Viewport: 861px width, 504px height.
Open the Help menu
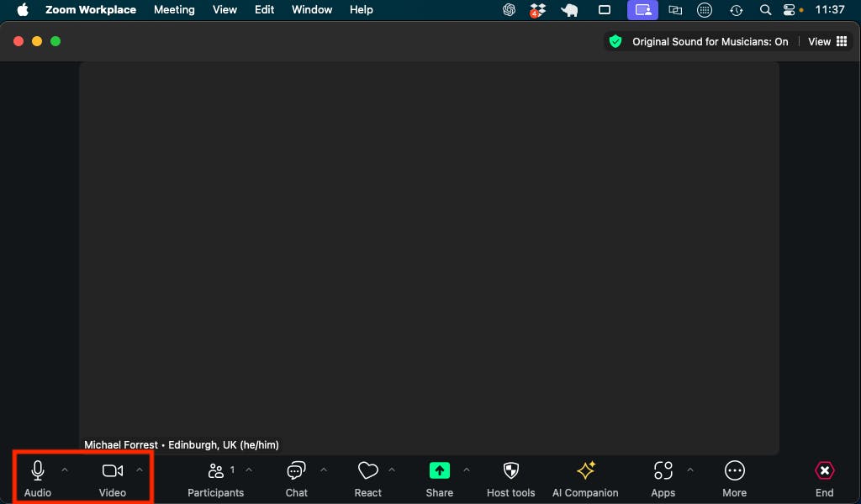[x=362, y=10]
